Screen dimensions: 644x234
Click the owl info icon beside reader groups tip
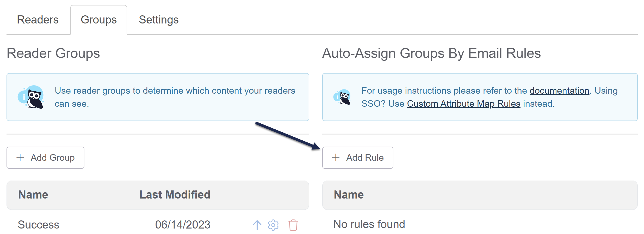point(31,97)
